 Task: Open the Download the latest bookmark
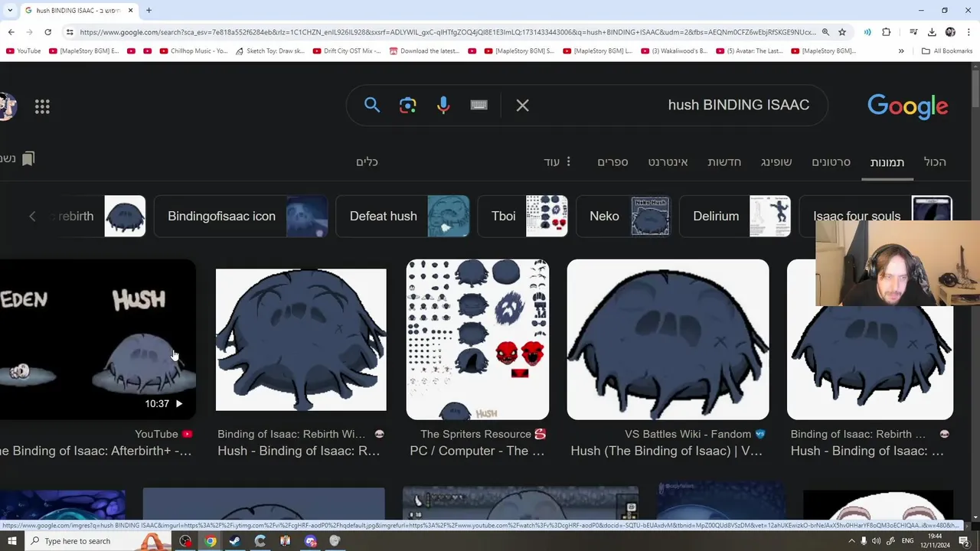click(424, 51)
